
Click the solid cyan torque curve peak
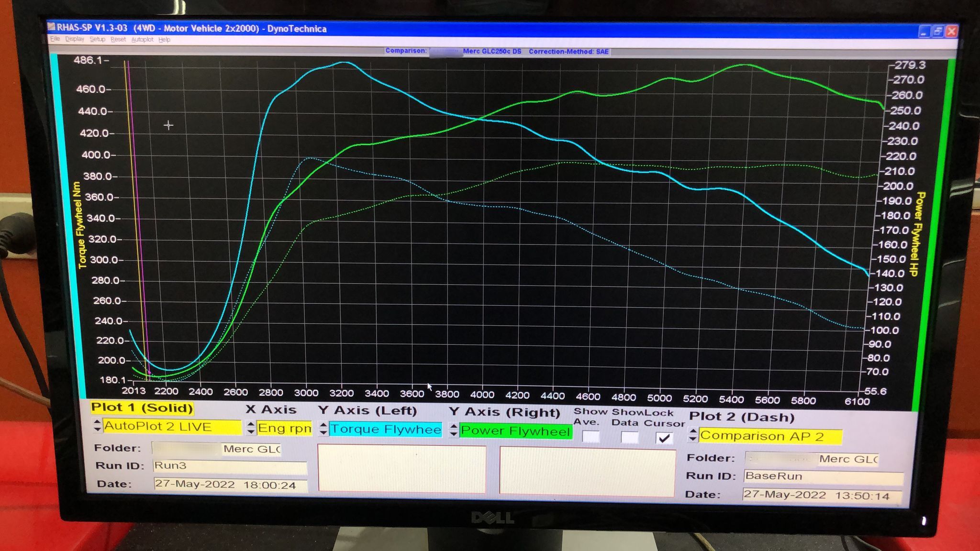pos(344,63)
